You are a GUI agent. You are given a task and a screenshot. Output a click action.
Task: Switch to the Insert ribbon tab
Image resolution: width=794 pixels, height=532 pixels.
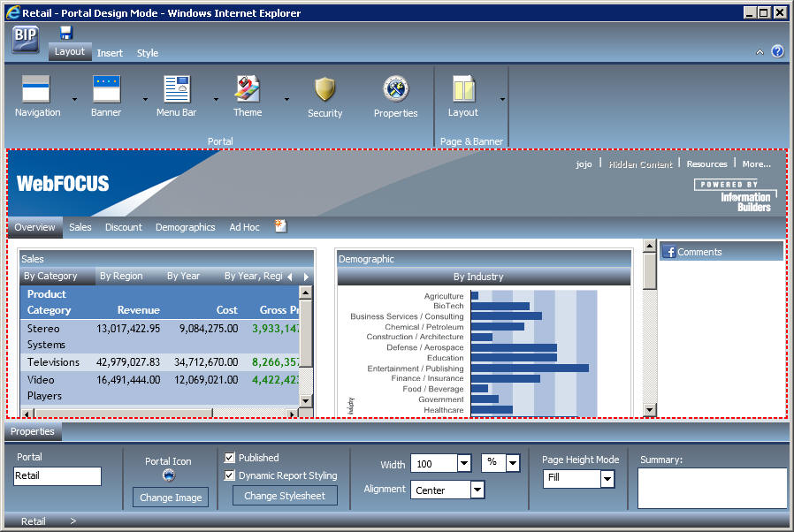(110, 53)
